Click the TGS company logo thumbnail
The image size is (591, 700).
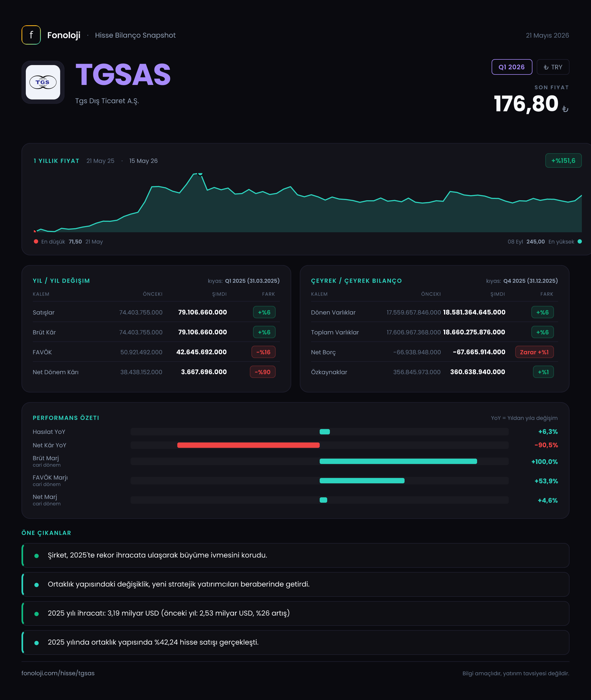(x=43, y=82)
